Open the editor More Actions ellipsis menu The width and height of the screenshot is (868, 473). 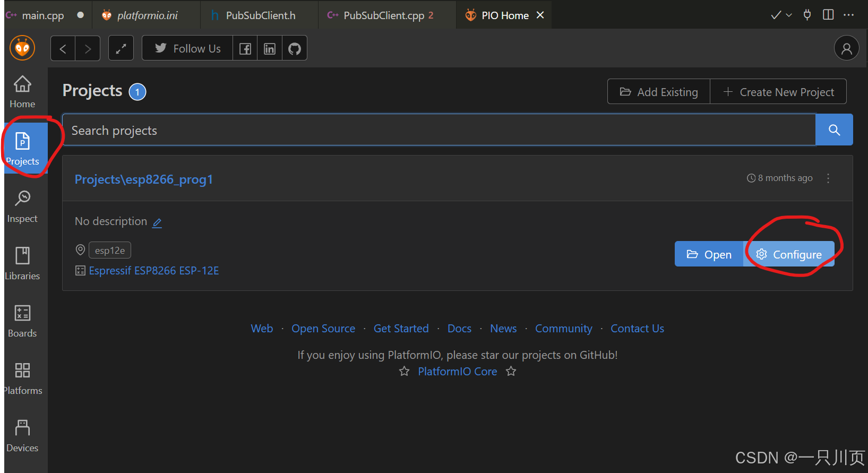click(x=849, y=15)
